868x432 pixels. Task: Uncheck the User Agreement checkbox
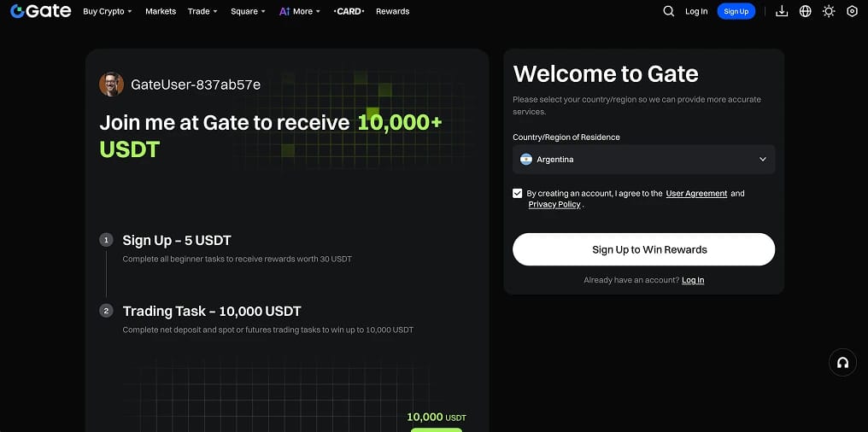coord(518,193)
